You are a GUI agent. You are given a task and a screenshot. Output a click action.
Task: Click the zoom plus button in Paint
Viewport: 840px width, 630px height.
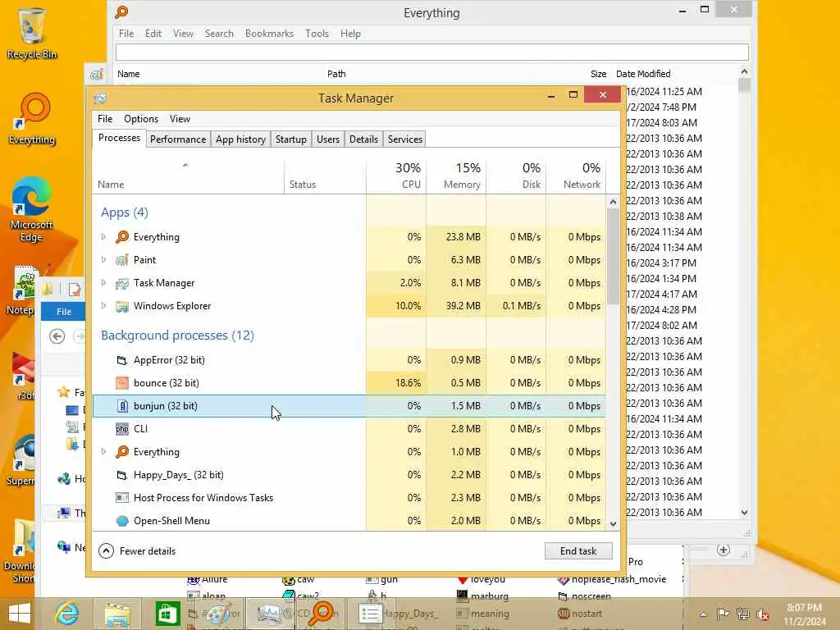pos(724,550)
